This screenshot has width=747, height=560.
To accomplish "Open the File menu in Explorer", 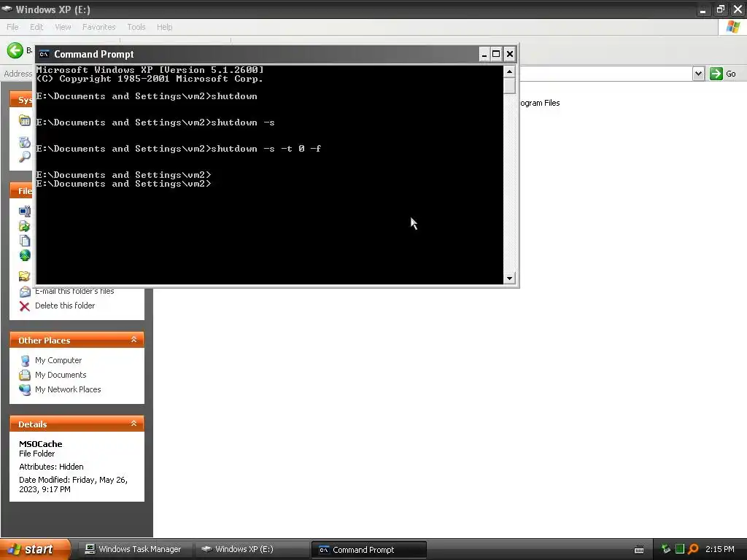I will click(12, 27).
